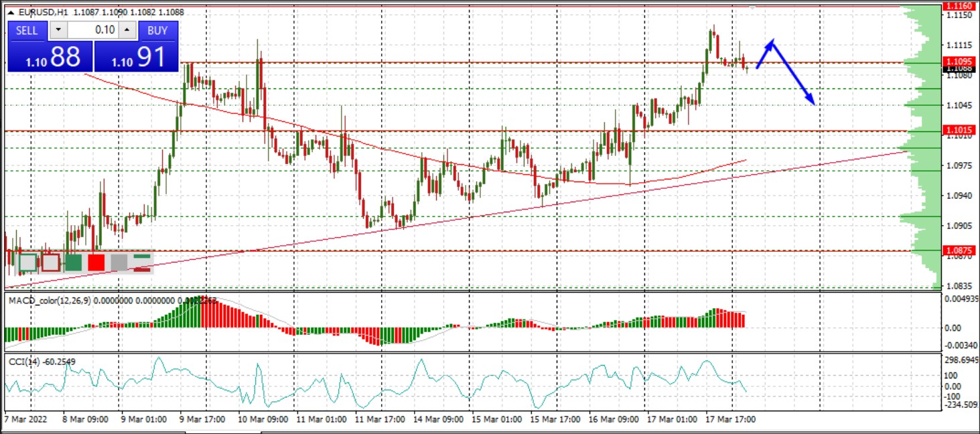The height and width of the screenshot is (434, 980).
Task: Increase trade volume with up arrow
Action: click(127, 30)
